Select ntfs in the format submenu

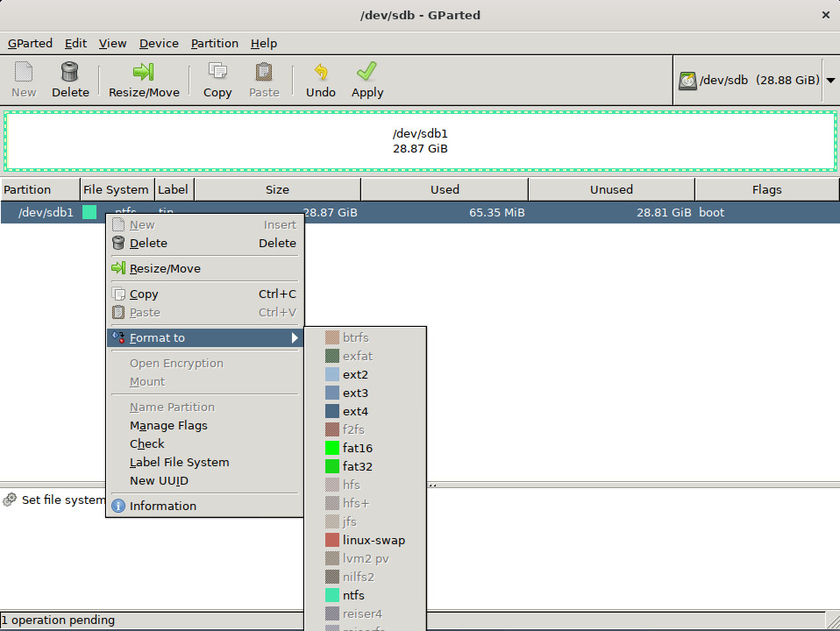click(353, 596)
